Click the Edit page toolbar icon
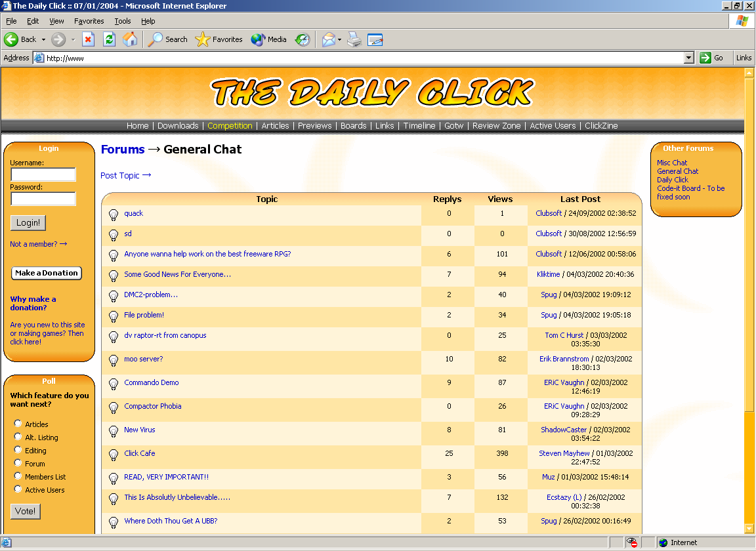The height and width of the screenshot is (551, 756). [x=375, y=39]
